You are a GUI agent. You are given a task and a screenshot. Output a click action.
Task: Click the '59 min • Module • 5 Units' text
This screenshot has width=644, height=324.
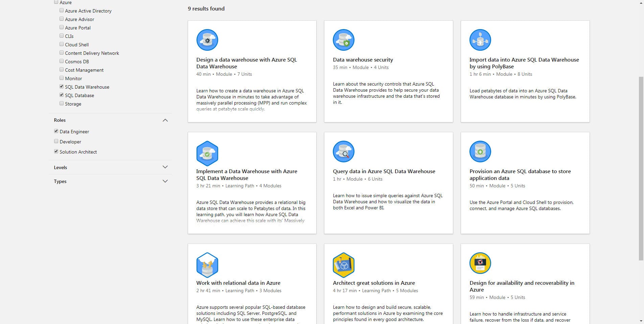pos(497,297)
